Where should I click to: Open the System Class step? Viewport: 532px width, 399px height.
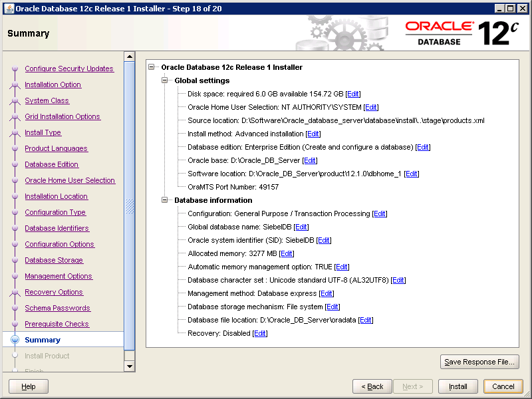47,100
